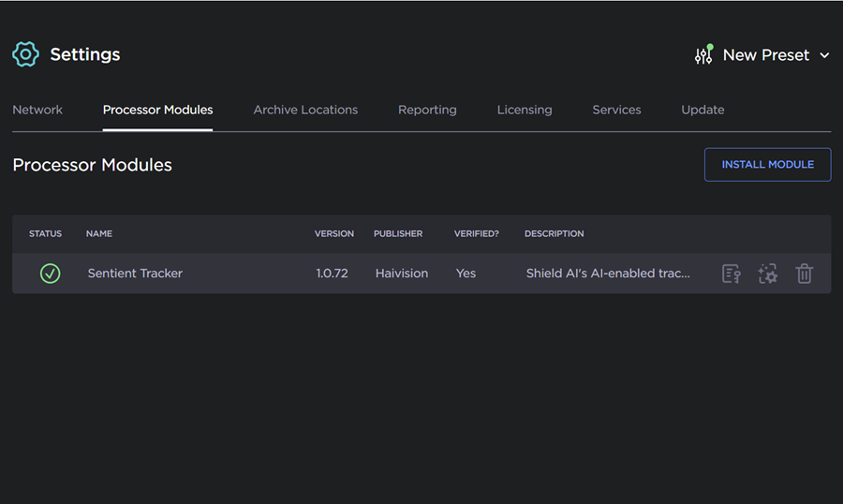Switch to the Update tab
Image resolution: width=843 pixels, height=504 pixels.
point(702,110)
